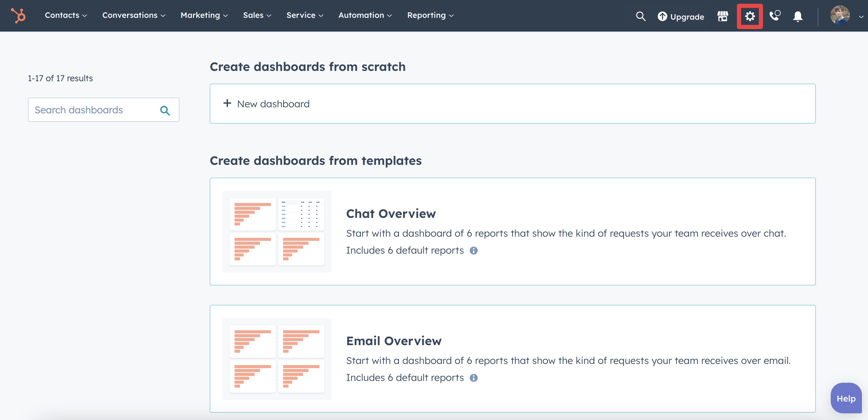Click the Upgrade arrow icon
The height and width of the screenshot is (420, 868).
662,17
